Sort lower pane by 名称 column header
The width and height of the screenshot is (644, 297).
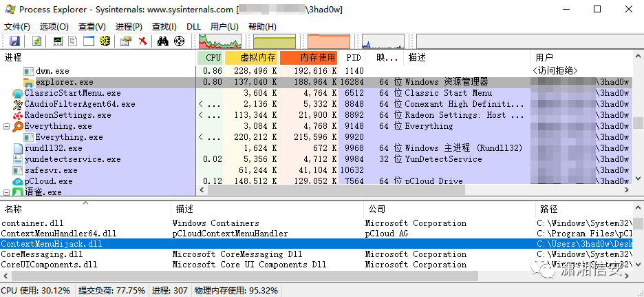(85, 209)
